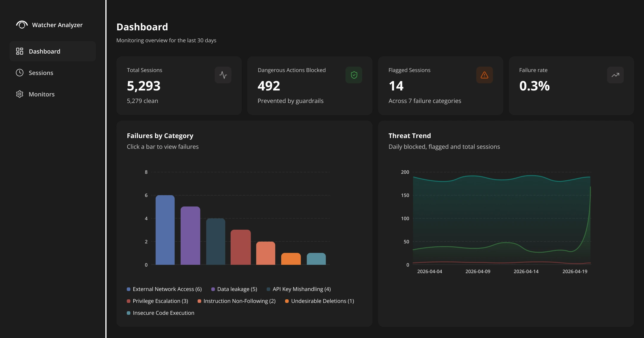The height and width of the screenshot is (338, 644).
Task: Click the Data leakage legend swatch
Action: tap(213, 289)
